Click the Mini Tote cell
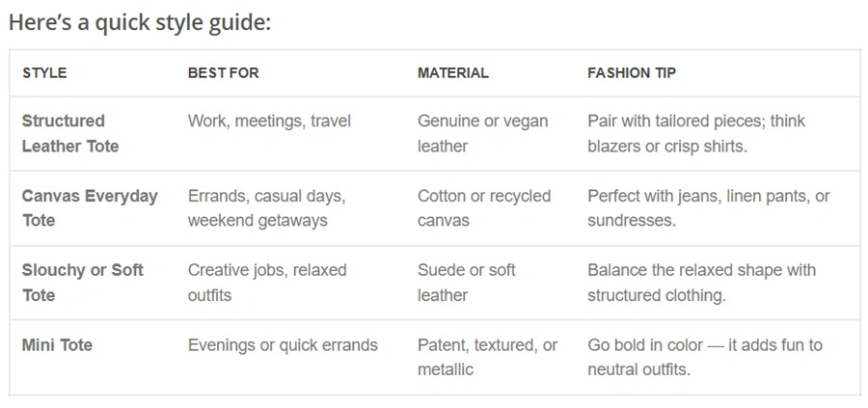 coord(57,345)
